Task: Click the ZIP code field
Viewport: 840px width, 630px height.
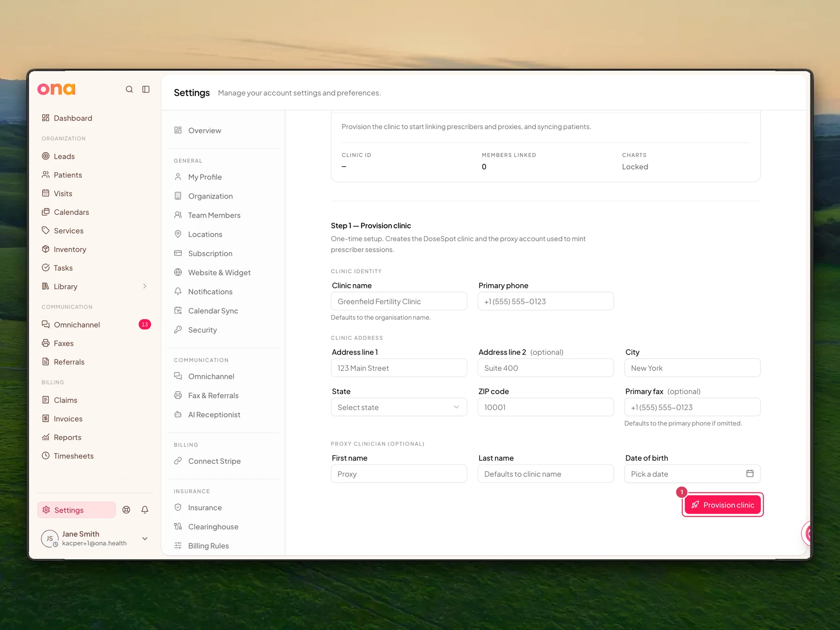Action: [x=545, y=407]
